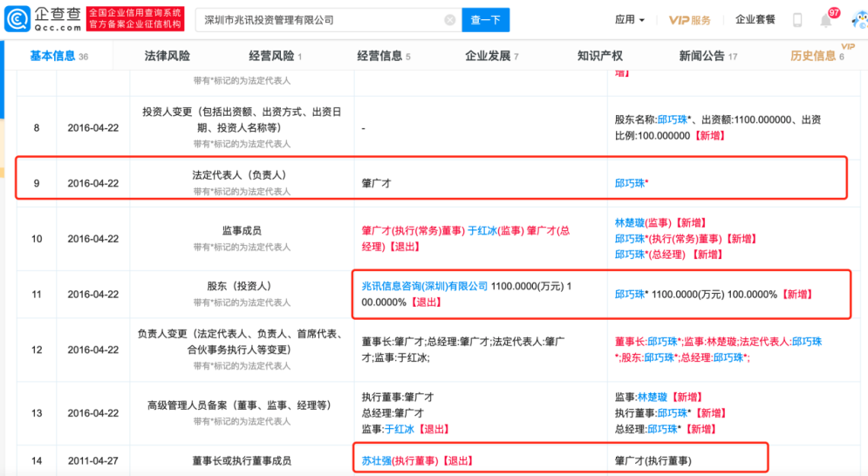Select 肇广才 text in row 9
The image size is (868, 476).
(377, 183)
